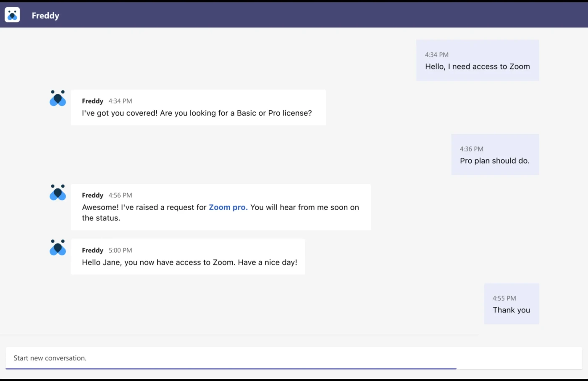Image resolution: width=588 pixels, height=381 pixels.
Task: Focus the Start new conversation input field
Action: [294, 358]
